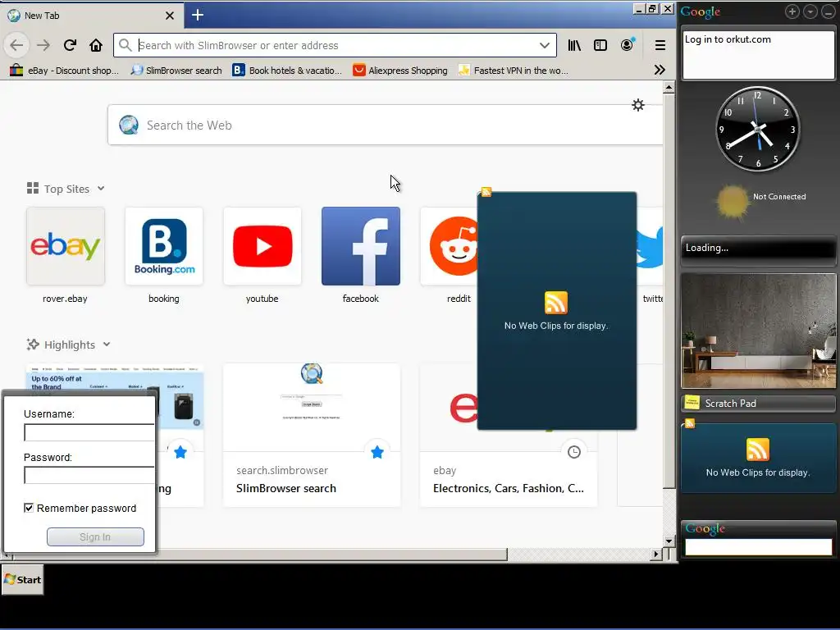Close the New Tab tab
Image resolution: width=840 pixels, height=630 pixels.
tap(170, 16)
